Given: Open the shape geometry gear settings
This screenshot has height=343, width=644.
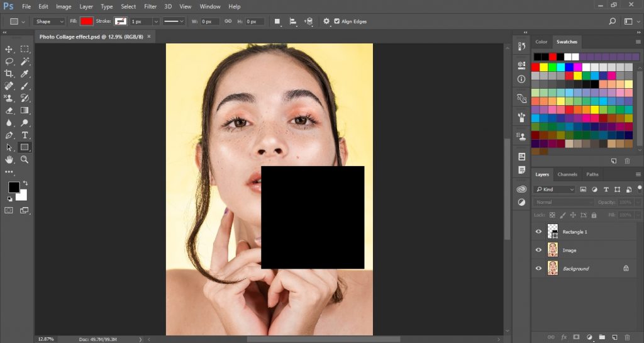Looking at the screenshot, I should click(326, 21).
